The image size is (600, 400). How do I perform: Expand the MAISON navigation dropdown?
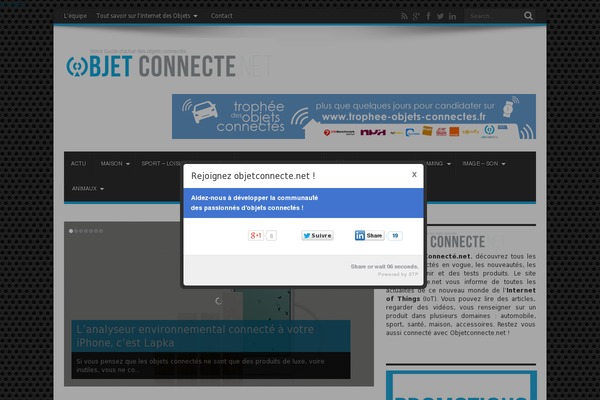point(115,163)
